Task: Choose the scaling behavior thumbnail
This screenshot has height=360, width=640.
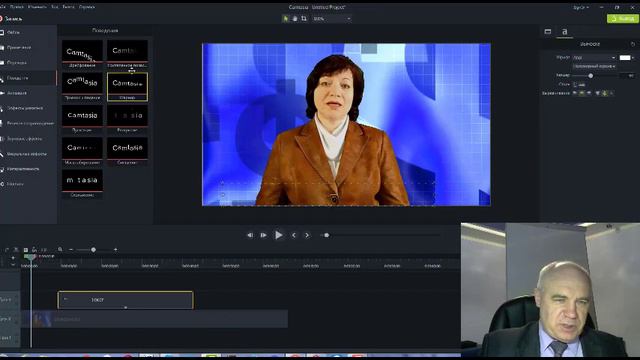Action: click(x=82, y=151)
